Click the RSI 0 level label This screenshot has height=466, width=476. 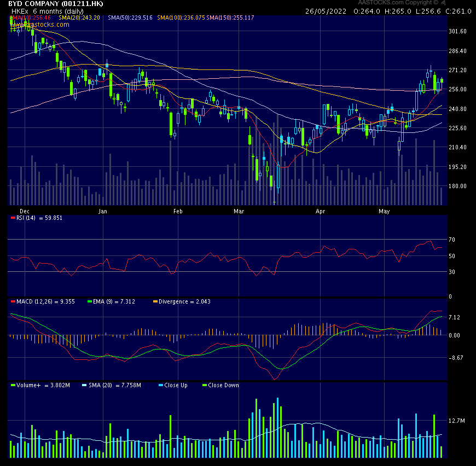point(450,296)
